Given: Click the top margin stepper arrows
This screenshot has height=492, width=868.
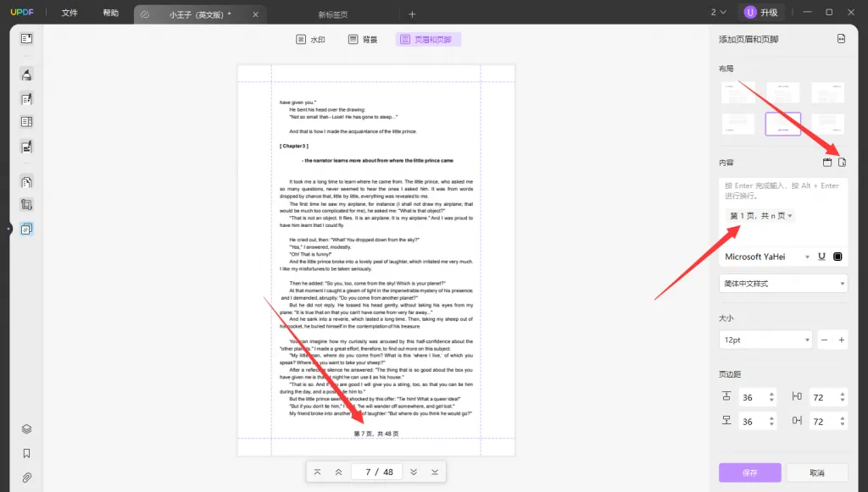Looking at the screenshot, I should [x=771, y=397].
